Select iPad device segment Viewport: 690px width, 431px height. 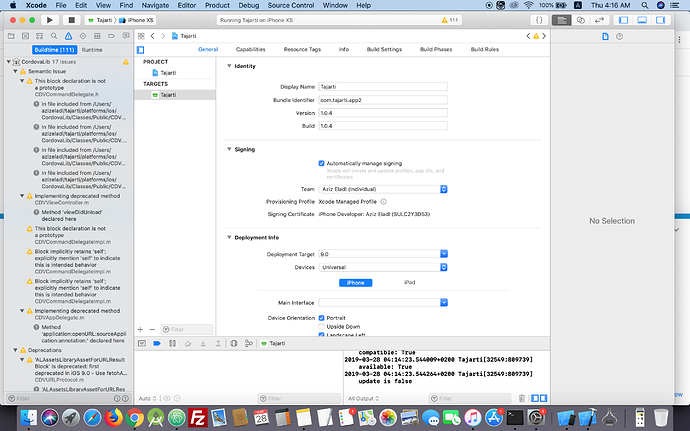409,283
